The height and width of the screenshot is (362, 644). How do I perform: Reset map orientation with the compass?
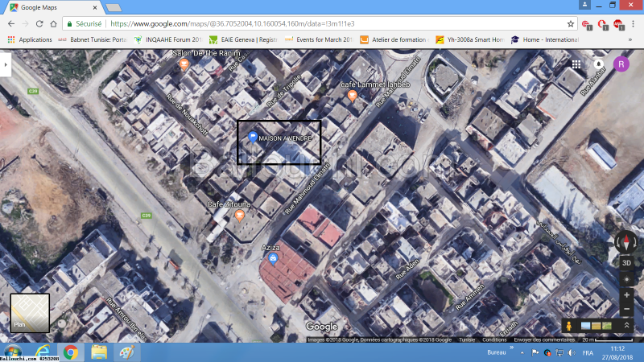pyautogui.click(x=626, y=242)
